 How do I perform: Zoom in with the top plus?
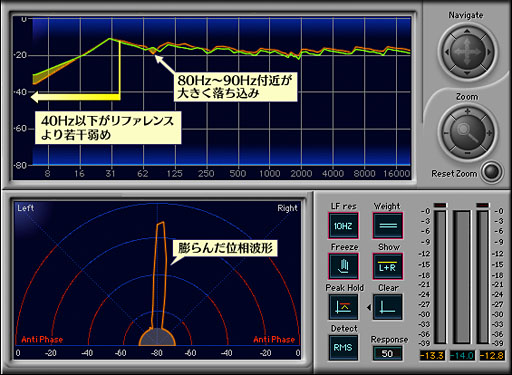pos(468,111)
